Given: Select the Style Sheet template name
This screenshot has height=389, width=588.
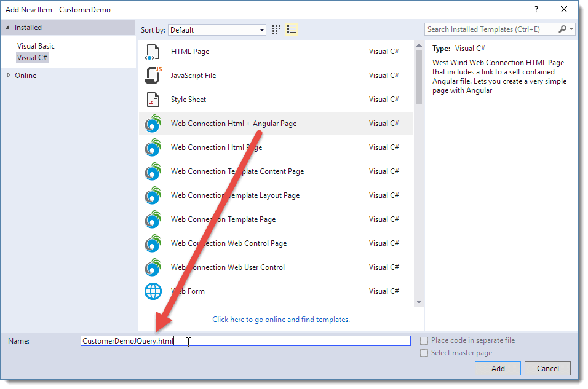Looking at the screenshot, I should pos(189,100).
